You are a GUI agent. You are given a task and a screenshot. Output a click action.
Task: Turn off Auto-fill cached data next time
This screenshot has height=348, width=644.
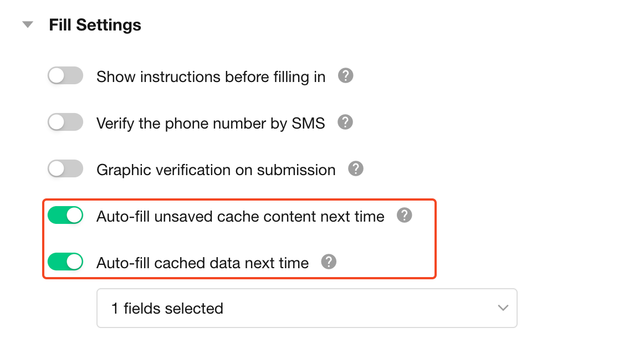pos(65,262)
